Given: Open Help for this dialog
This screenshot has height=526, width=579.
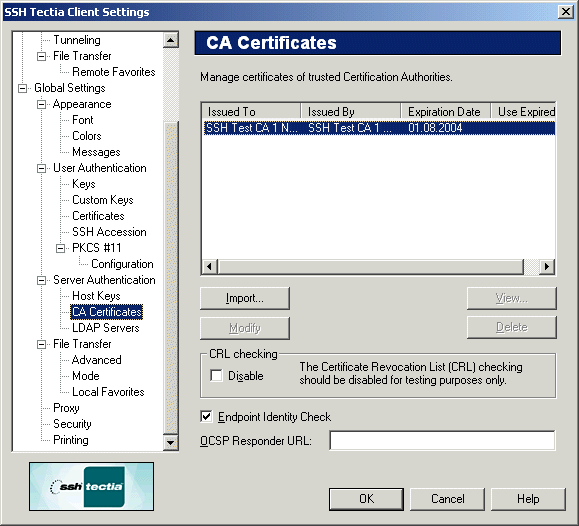Looking at the screenshot, I should coord(528,499).
